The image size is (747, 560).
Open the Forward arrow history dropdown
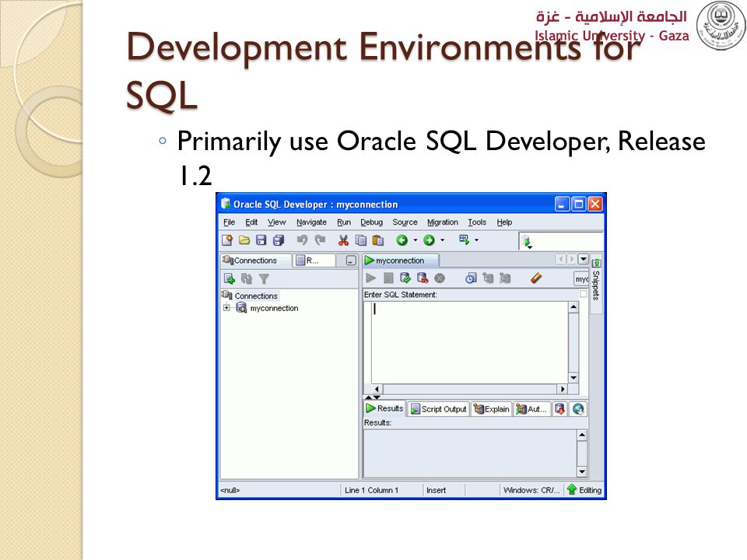pyautogui.click(x=443, y=240)
